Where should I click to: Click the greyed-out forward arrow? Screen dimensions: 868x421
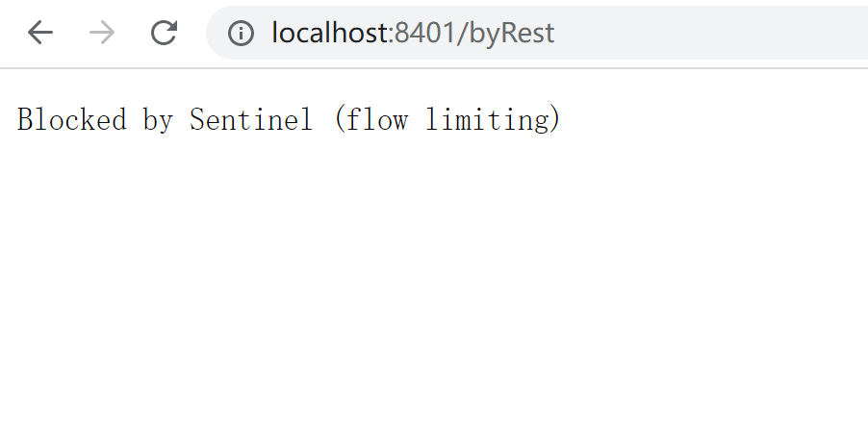[x=102, y=33]
